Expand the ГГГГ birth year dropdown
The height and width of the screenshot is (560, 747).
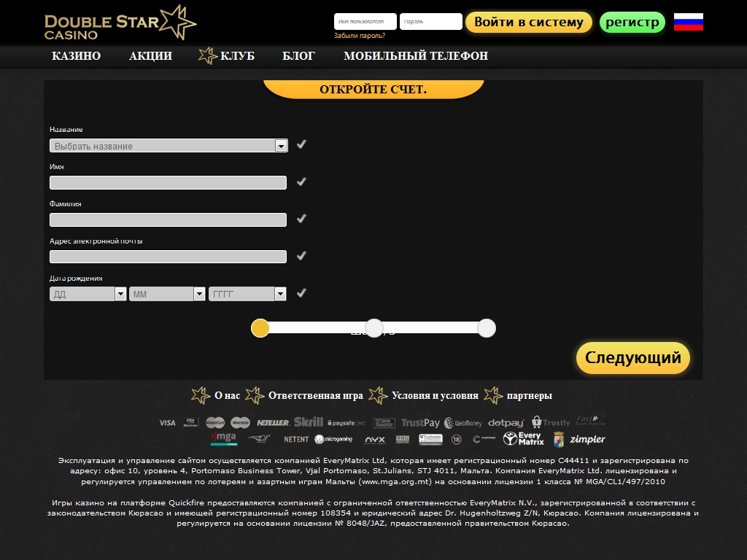point(247,294)
